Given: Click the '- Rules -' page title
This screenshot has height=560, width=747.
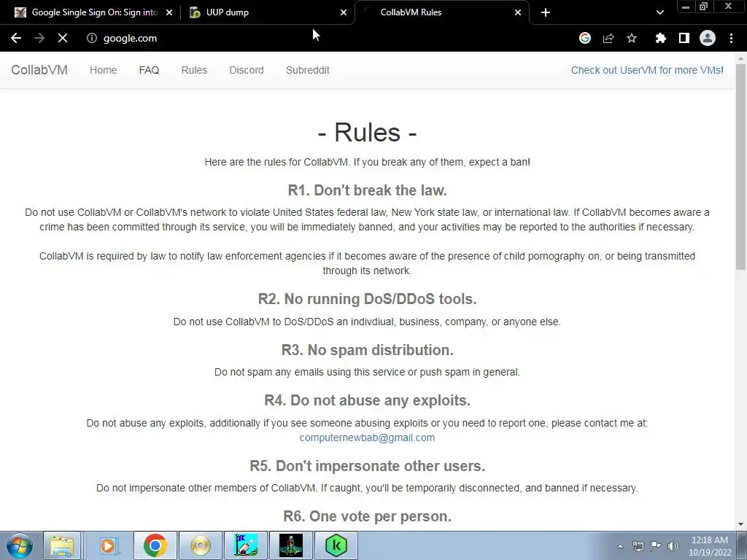Looking at the screenshot, I should pyautogui.click(x=368, y=133).
